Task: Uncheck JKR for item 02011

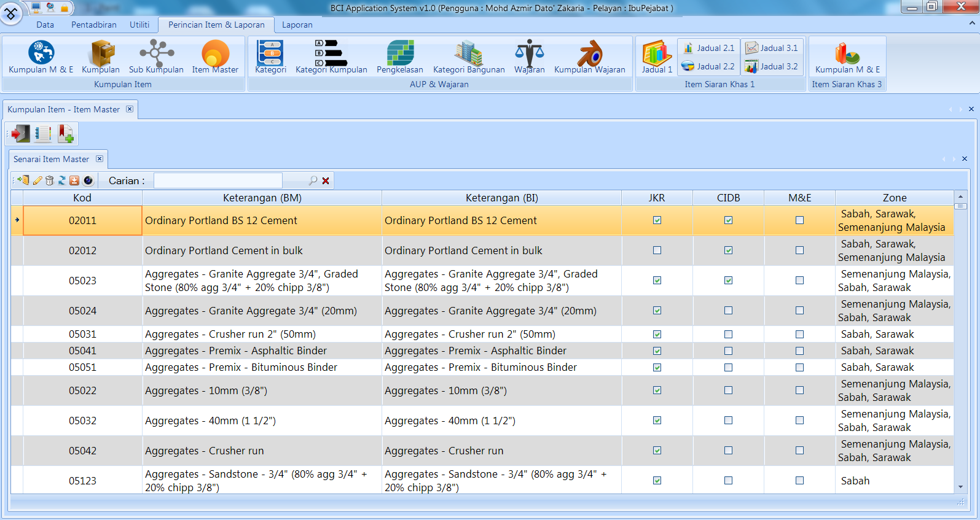Action: pyautogui.click(x=657, y=220)
